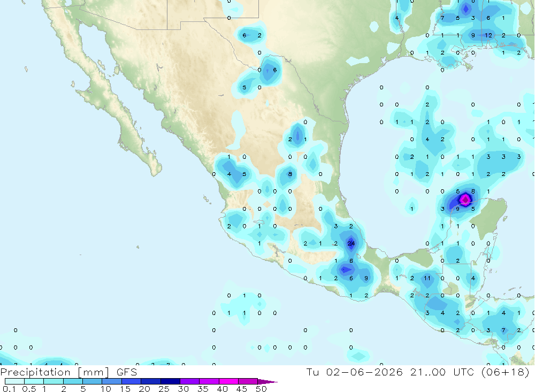
Task: Select the 2–5 mm legend color swatch
Action: tap(73, 381)
